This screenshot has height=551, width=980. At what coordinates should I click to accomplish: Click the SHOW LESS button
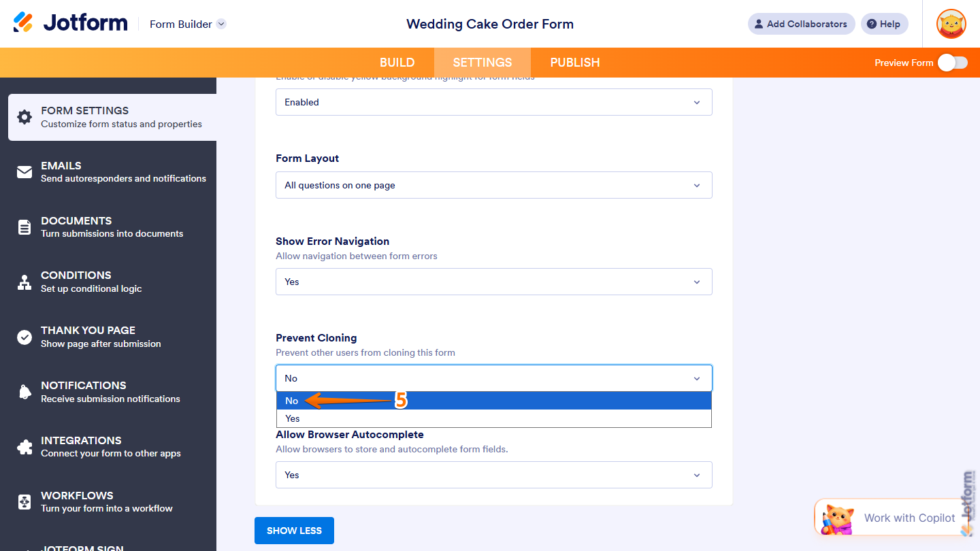pos(294,531)
